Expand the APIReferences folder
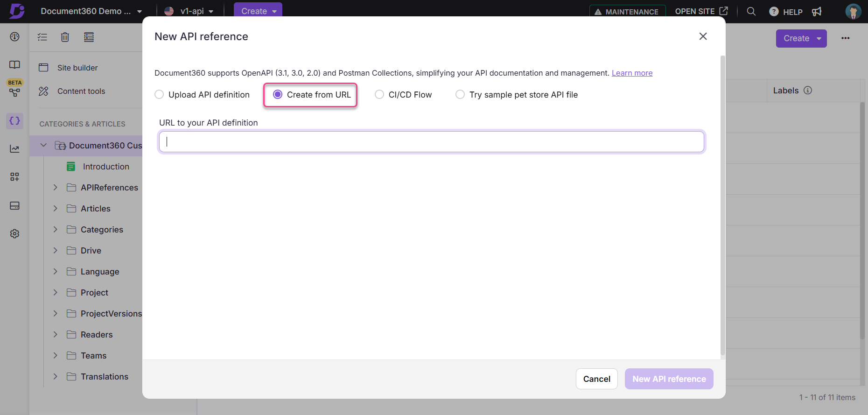Screen dimensions: 868x415 [x=55, y=188]
